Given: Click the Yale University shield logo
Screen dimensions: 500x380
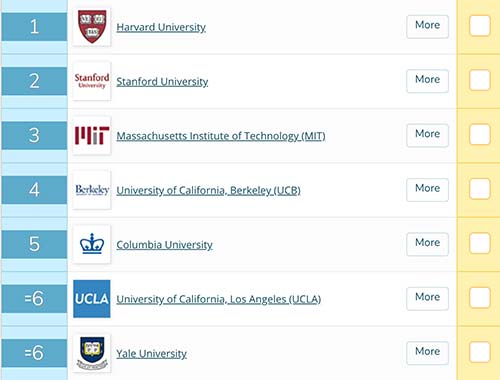Looking at the screenshot, I should point(92,353).
